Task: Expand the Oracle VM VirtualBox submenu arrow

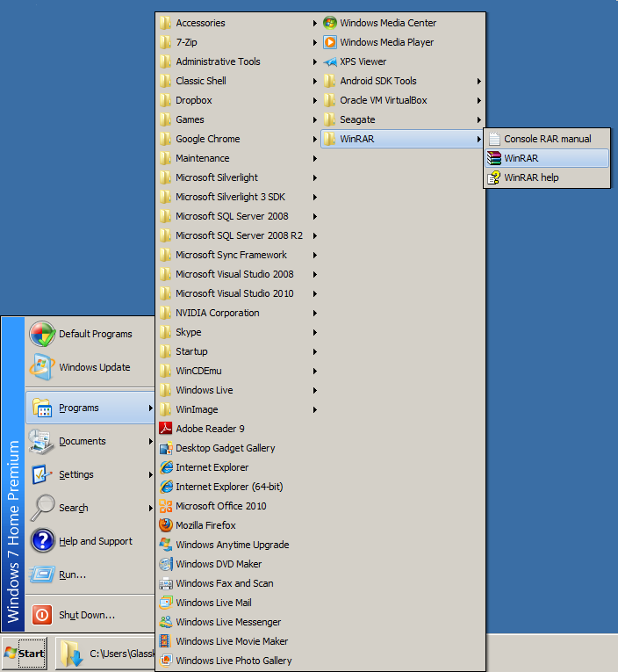Action: click(479, 100)
